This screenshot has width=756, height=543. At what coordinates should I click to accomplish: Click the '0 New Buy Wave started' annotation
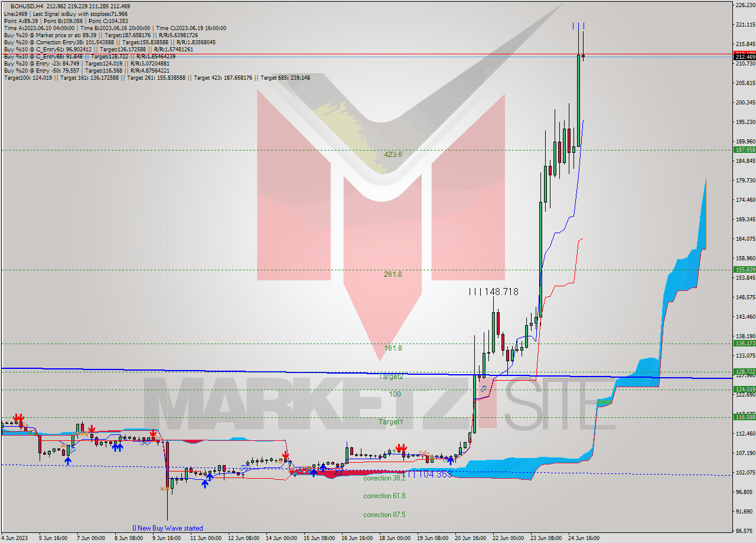[168, 528]
